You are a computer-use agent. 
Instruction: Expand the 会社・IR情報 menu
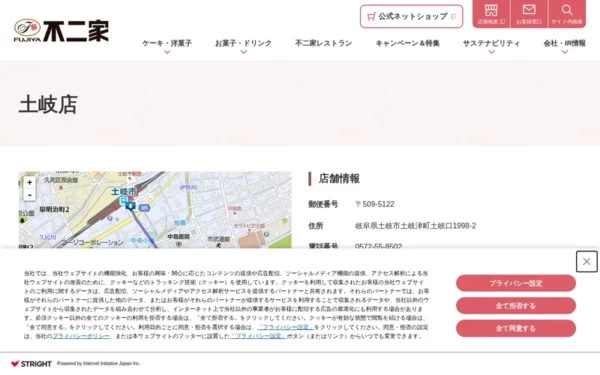point(564,46)
